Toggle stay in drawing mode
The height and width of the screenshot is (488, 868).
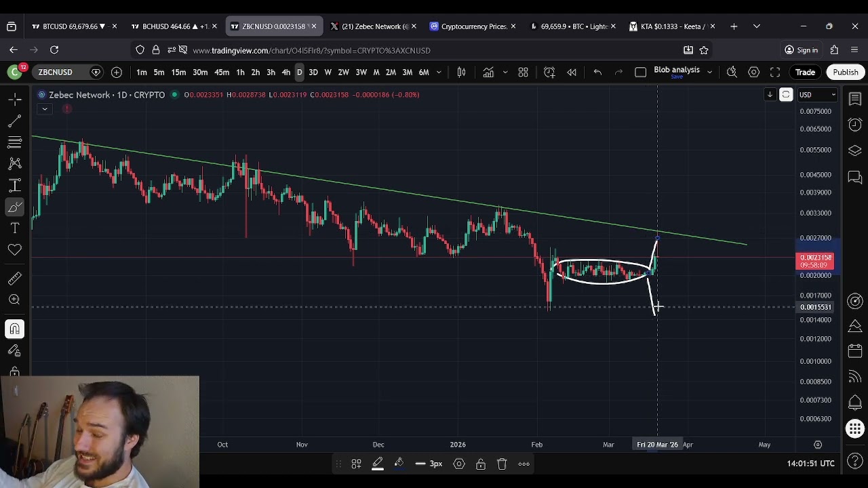(x=14, y=351)
